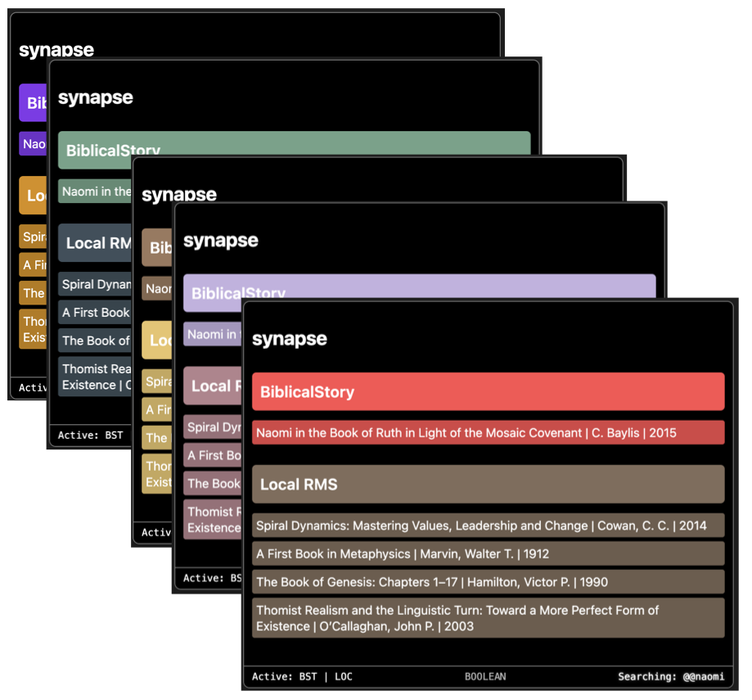This screenshot has width=752, height=700.
Task: Open the Naomi in the Book of Ruth result
Action: pos(488,432)
